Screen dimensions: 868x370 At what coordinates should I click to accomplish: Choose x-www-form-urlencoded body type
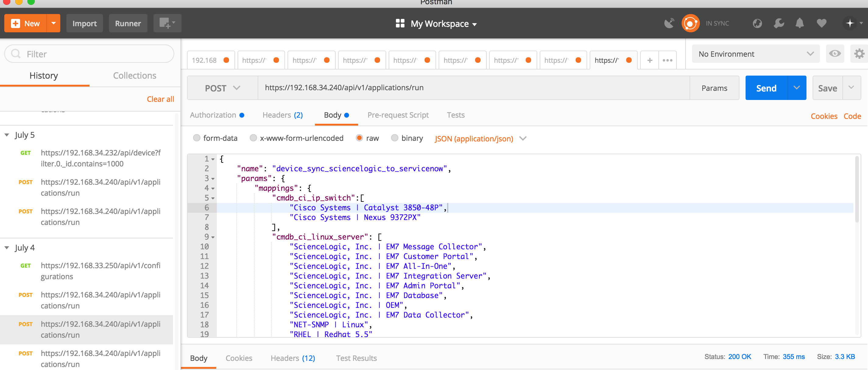point(253,138)
